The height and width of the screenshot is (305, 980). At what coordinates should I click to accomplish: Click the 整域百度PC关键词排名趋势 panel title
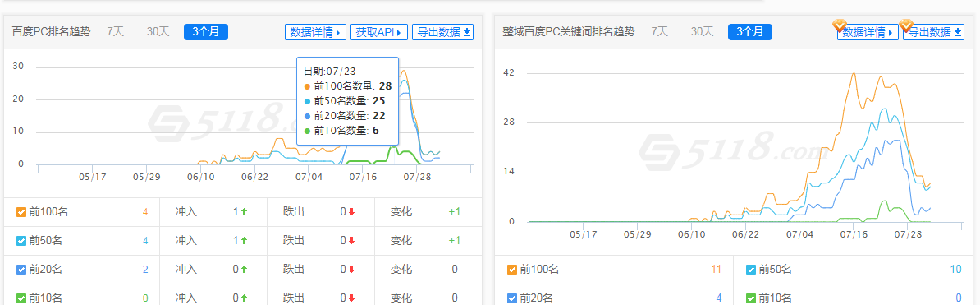(568, 32)
